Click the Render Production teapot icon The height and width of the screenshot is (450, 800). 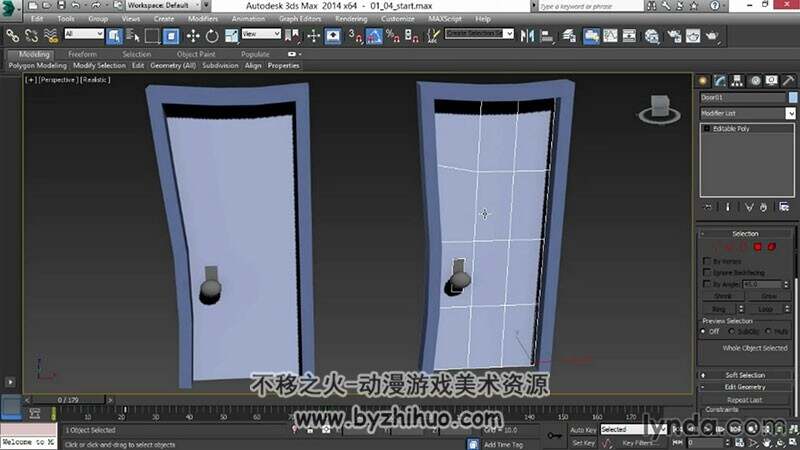712,36
